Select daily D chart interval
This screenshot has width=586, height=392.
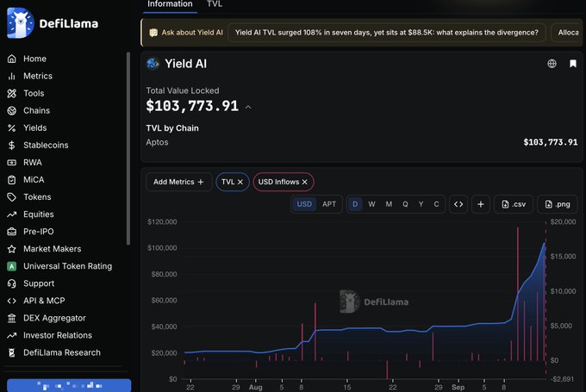pos(355,204)
